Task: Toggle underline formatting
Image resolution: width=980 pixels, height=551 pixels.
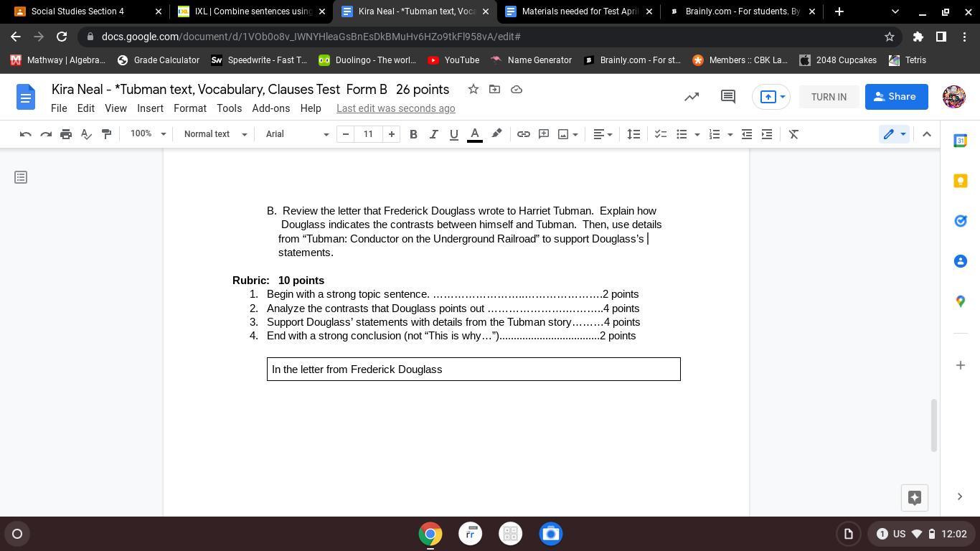Action: pos(453,134)
